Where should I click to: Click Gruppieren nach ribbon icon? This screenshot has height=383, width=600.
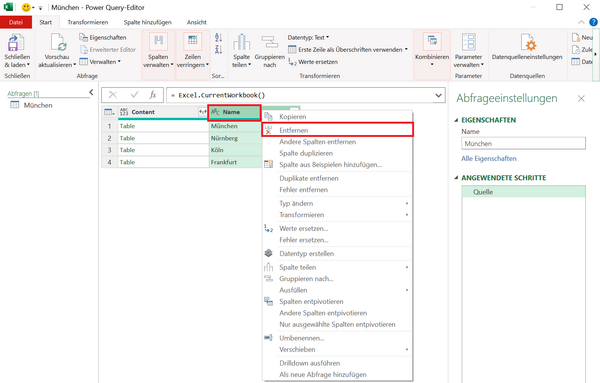point(269,42)
